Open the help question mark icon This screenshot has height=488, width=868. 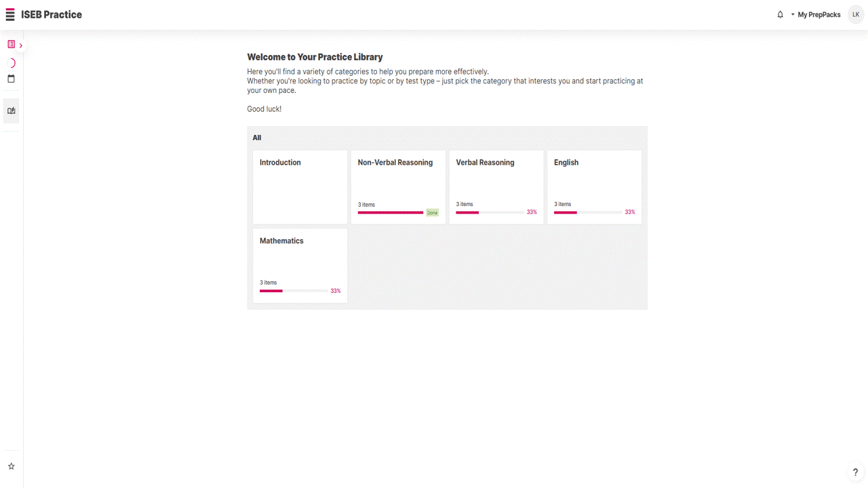click(x=855, y=472)
